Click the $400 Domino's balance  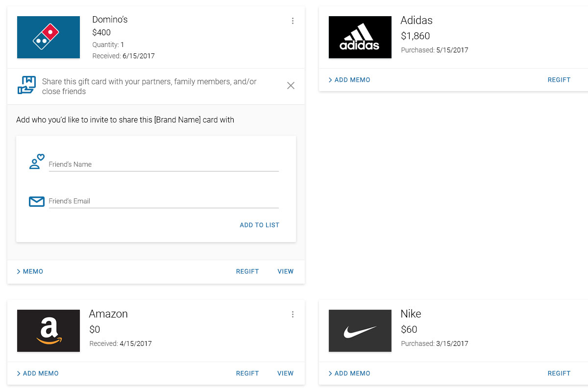point(101,33)
